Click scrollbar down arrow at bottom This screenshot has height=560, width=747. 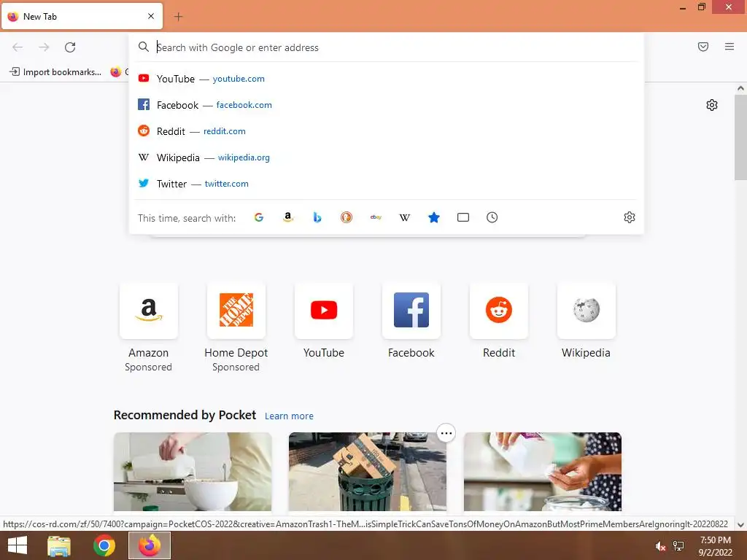pyautogui.click(x=740, y=525)
